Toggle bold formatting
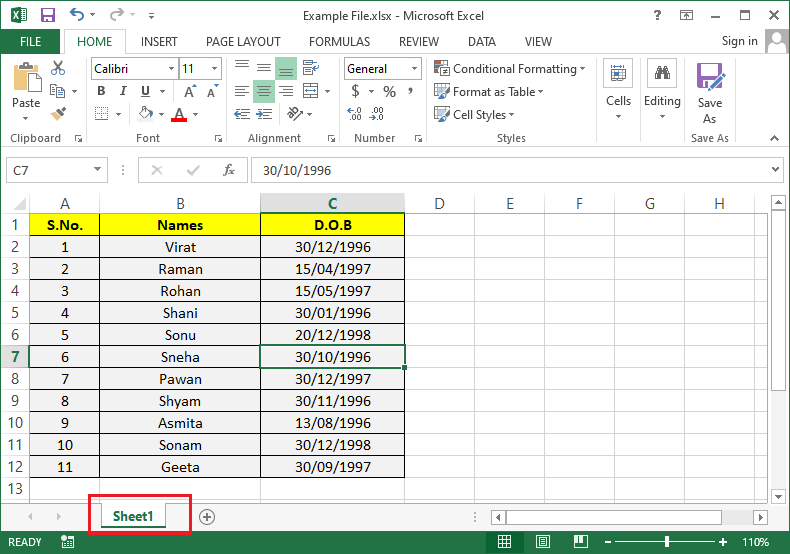This screenshot has width=790, height=554. click(x=101, y=92)
